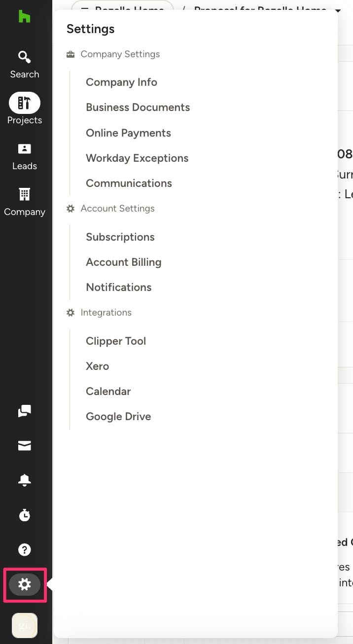The height and width of the screenshot is (644, 353).
Task: Open the time tracker stopwatch icon
Action: point(24,515)
